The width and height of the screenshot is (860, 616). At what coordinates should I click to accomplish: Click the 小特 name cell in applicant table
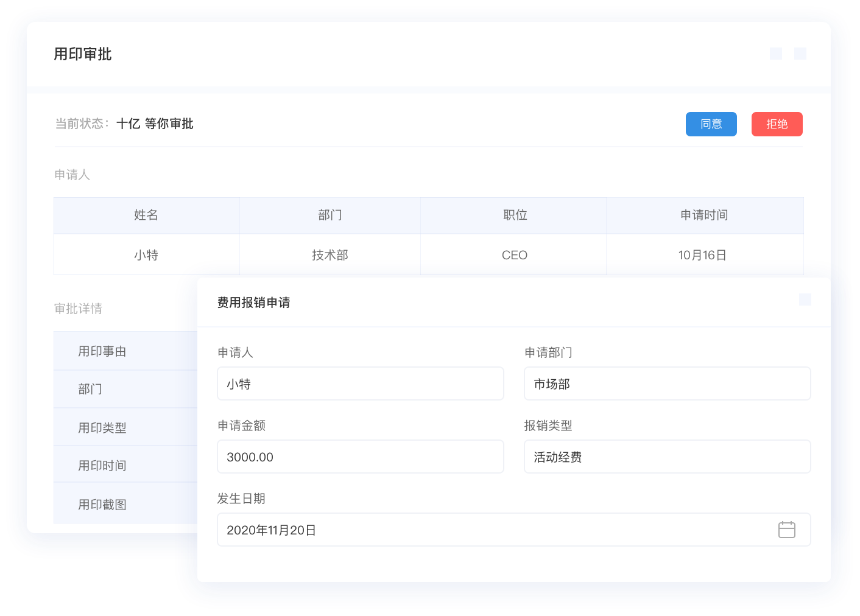pyautogui.click(x=146, y=255)
